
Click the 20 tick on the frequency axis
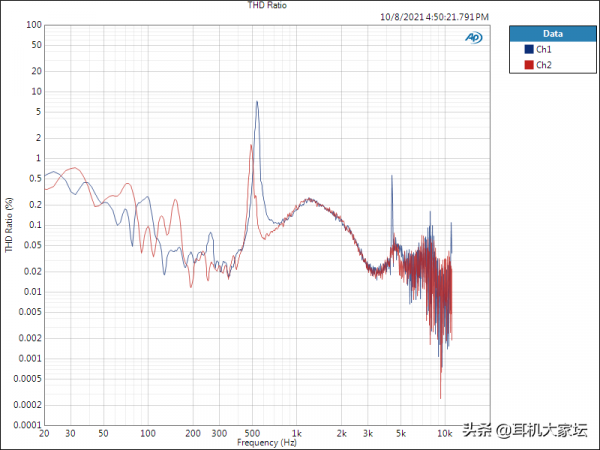(44, 433)
